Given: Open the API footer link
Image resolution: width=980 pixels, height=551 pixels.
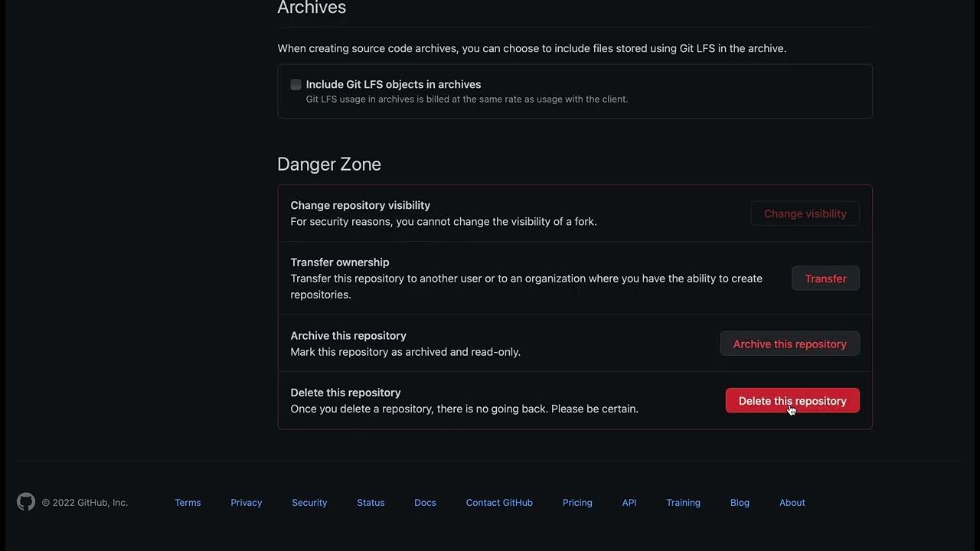Looking at the screenshot, I should click(629, 503).
